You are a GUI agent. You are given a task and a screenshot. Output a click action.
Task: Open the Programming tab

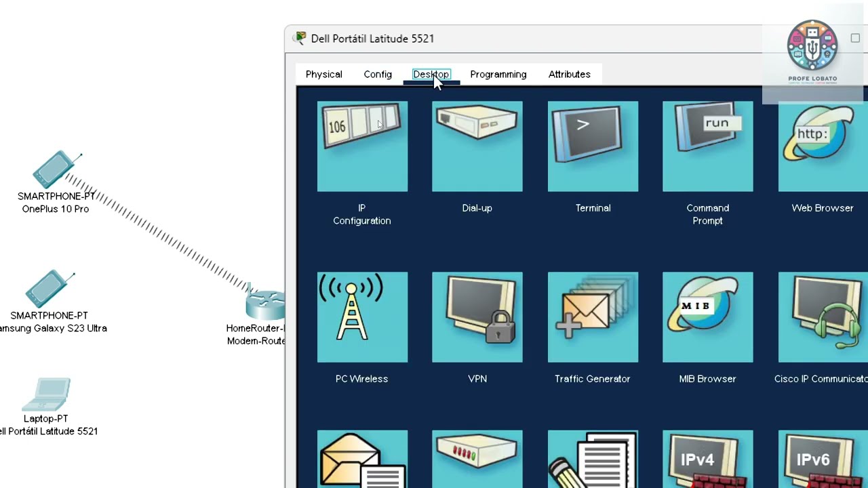tap(498, 75)
